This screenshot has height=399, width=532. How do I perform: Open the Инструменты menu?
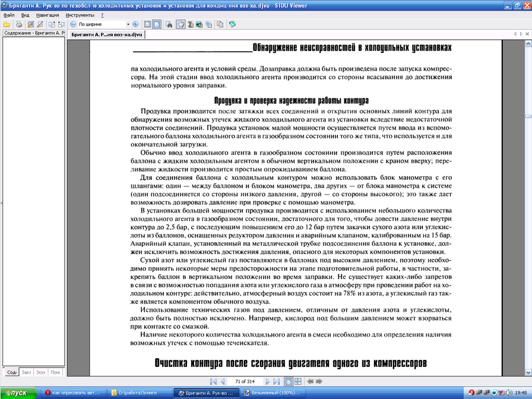point(80,15)
